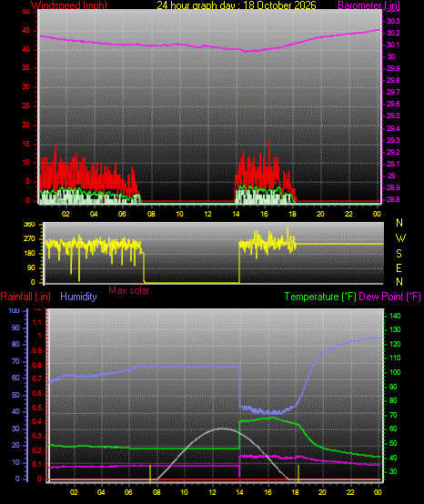Screen dimensions: 424x504
Task: Click the peak of the white solar curve
Action: tap(223, 428)
